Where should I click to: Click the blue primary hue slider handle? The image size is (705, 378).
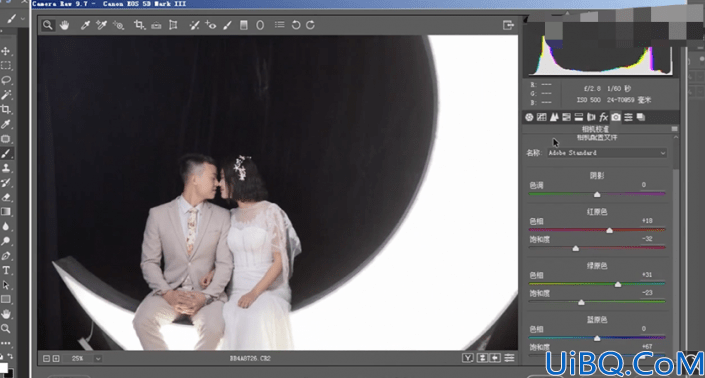point(597,338)
